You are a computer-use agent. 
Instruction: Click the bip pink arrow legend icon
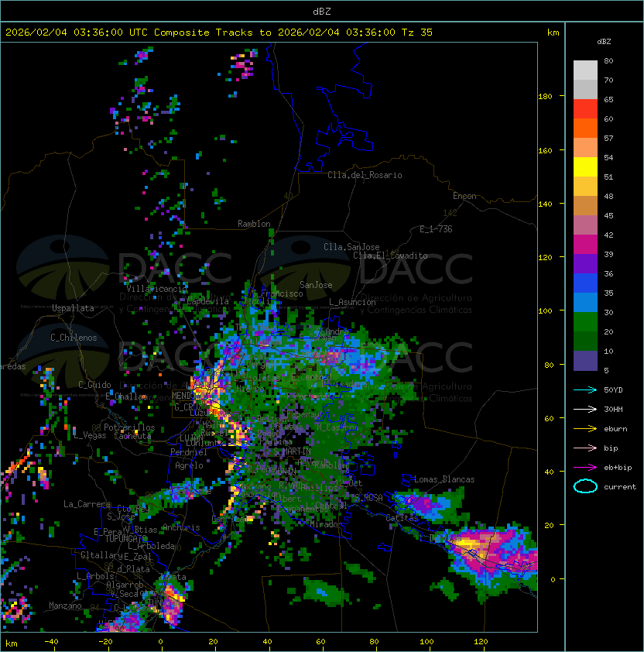click(x=585, y=448)
